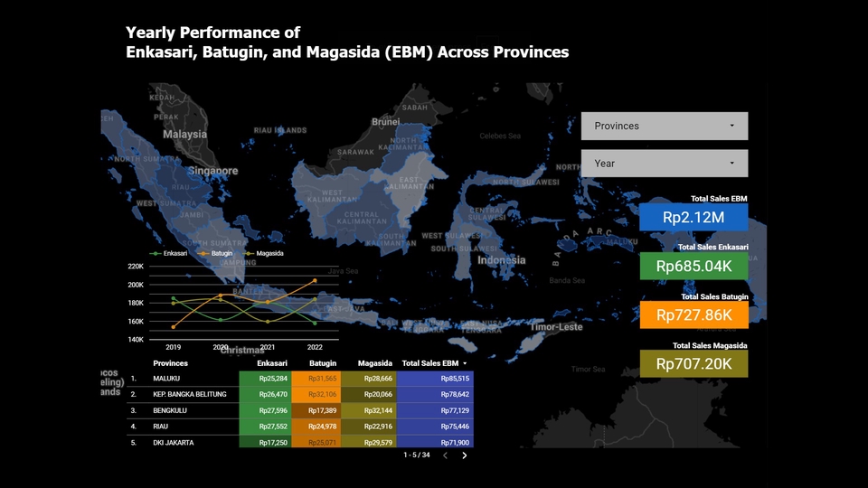
Task: Go to previous table page arrow
Action: click(445, 455)
